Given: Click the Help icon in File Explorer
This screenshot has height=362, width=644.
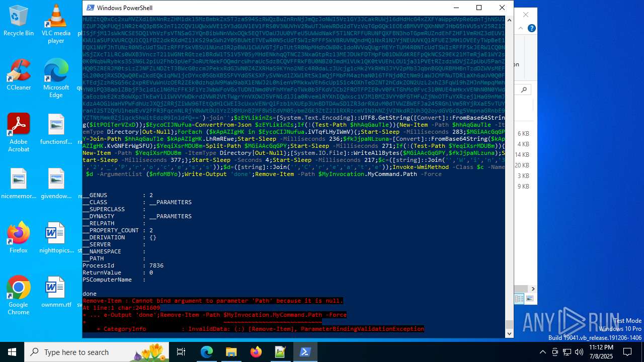Looking at the screenshot, I should coord(532,28).
